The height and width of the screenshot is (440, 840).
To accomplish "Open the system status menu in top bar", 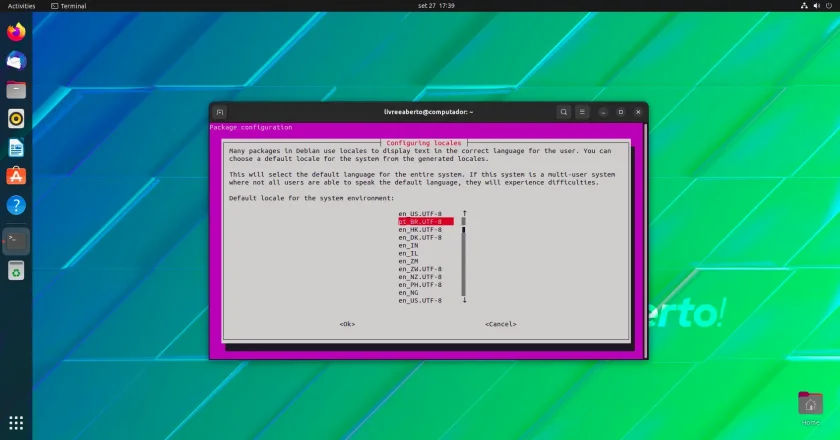I will click(x=816, y=6).
